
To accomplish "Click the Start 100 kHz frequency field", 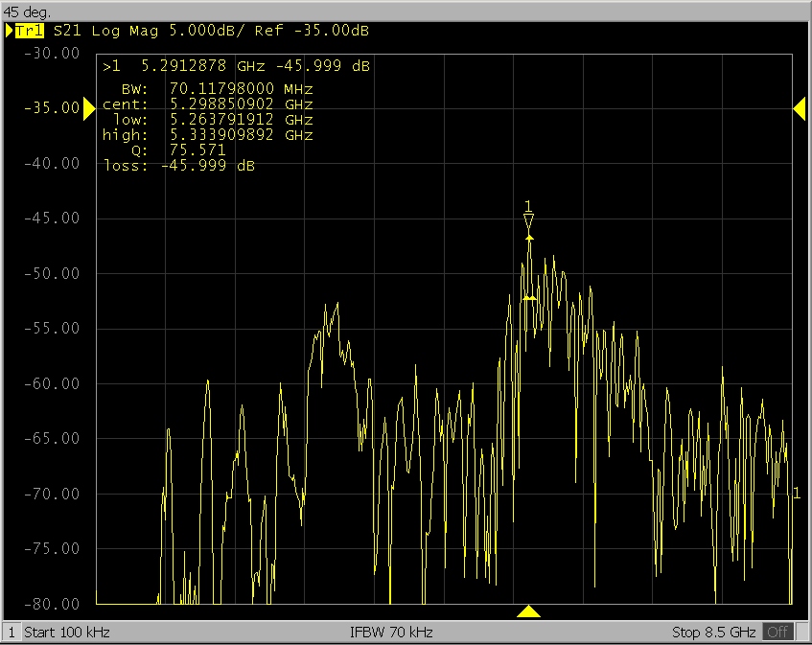I will coord(67,633).
